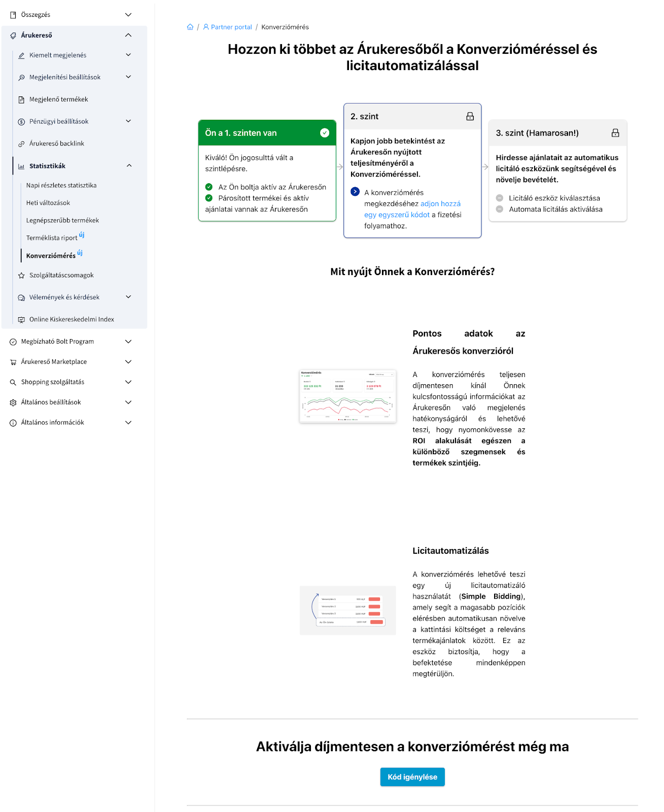The width and height of the screenshot is (664, 812).
Task: Expand Kiemelt megjelenés submenu
Action: tap(128, 55)
